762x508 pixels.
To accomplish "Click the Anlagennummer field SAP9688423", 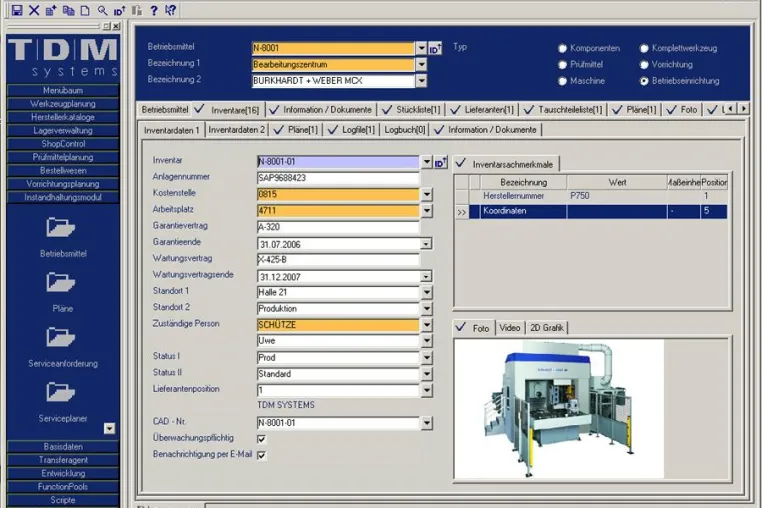I will tap(338, 178).
